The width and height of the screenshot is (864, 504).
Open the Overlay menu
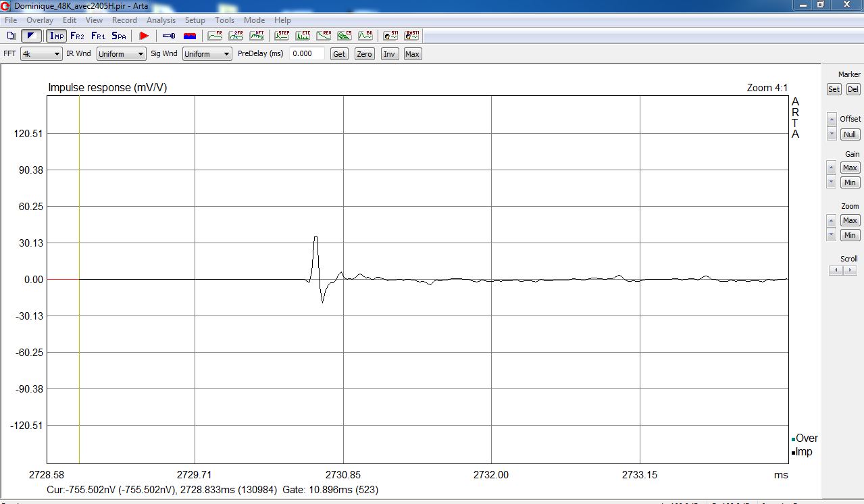pyautogui.click(x=40, y=20)
